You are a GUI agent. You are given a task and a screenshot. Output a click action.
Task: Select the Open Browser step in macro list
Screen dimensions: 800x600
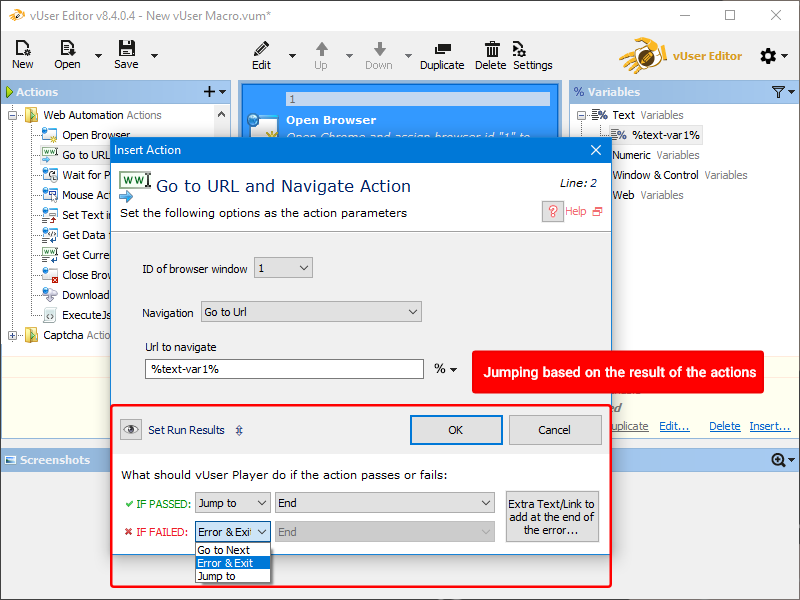[x=400, y=113]
